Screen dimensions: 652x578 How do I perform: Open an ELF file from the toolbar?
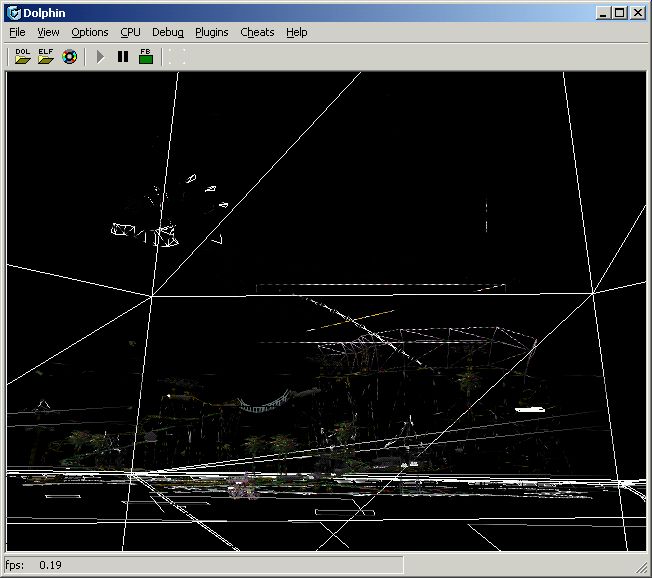(x=46, y=56)
